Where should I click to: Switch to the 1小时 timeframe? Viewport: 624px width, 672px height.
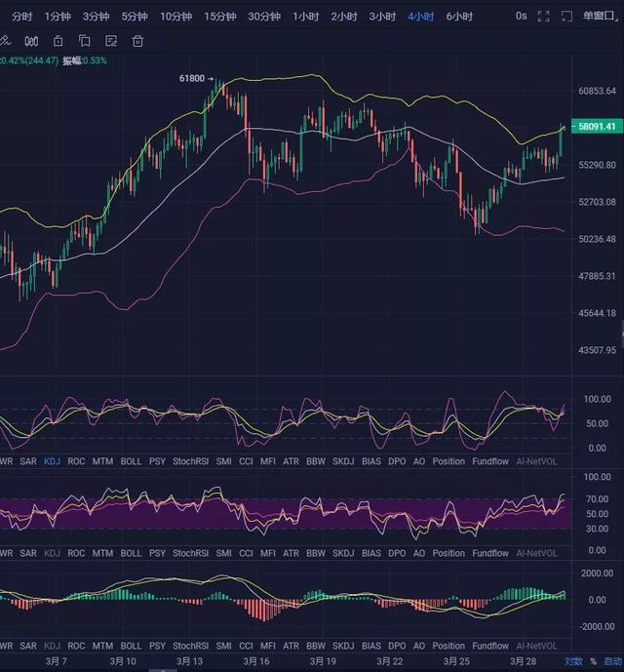point(306,17)
